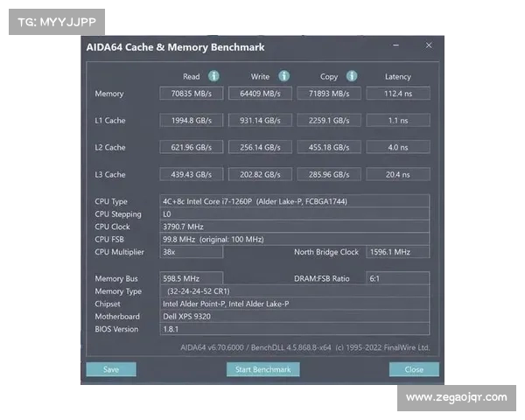Click the CPU Stepping field L0
The image size is (525, 420).
[295, 214]
